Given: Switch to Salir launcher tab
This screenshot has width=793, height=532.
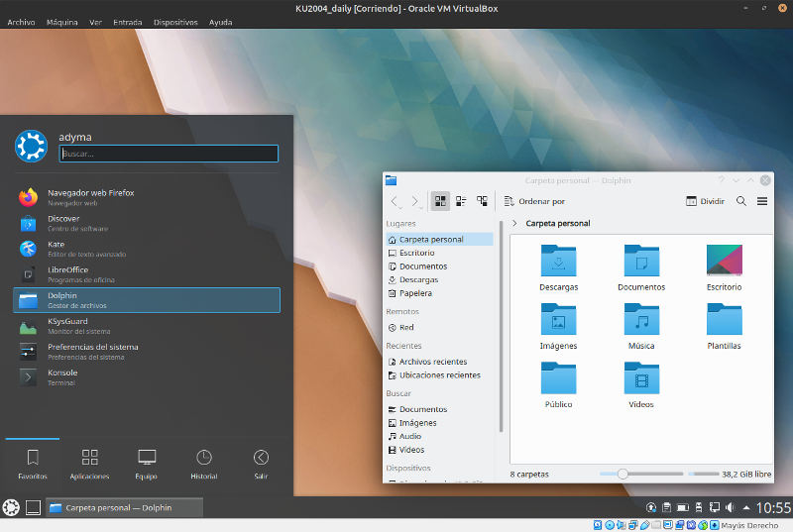Looking at the screenshot, I should click(261, 465).
